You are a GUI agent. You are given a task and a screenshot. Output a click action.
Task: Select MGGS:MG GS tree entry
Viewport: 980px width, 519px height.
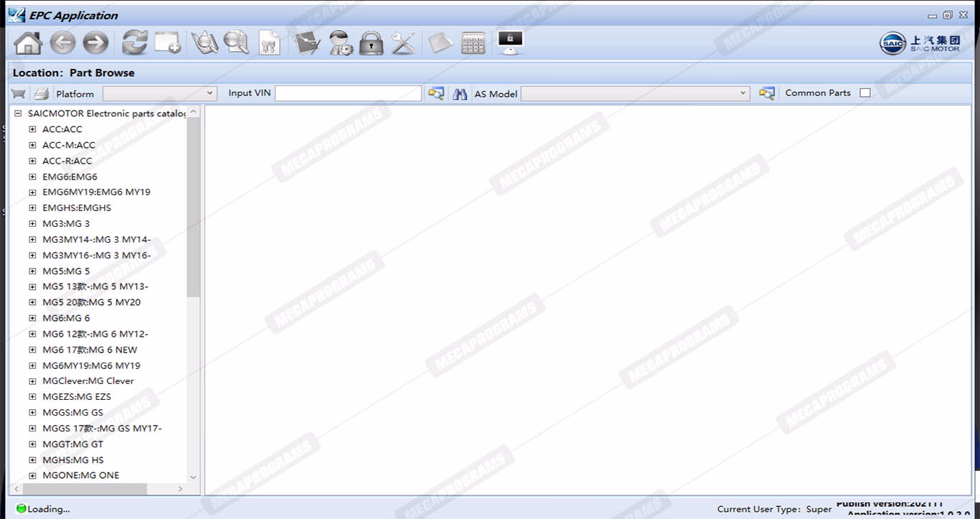tap(72, 412)
